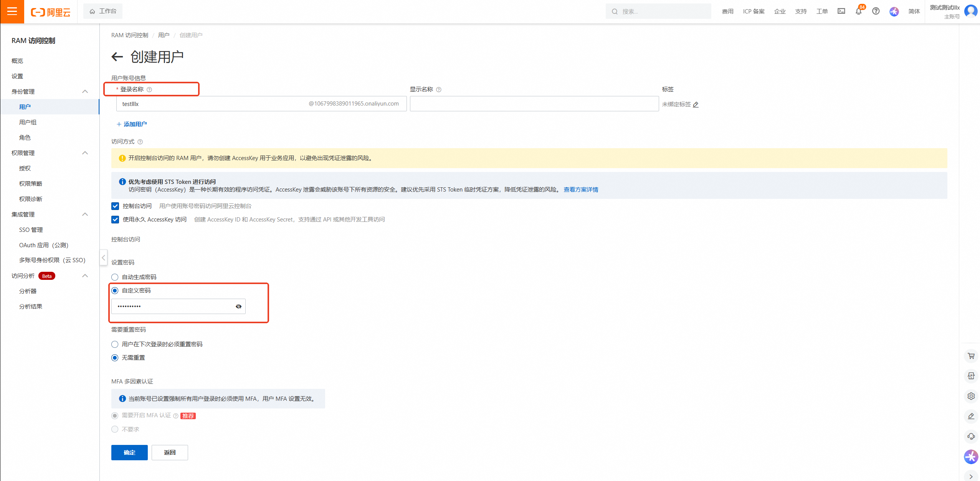
Task: Click the settings gear on right sidebar
Action: (x=971, y=396)
